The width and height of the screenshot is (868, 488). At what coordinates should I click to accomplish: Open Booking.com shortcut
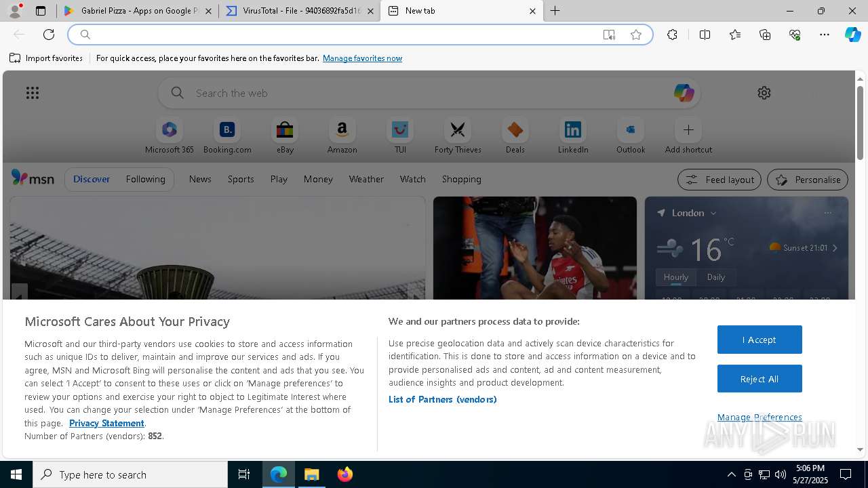pyautogui.click(x=227, y=136)
